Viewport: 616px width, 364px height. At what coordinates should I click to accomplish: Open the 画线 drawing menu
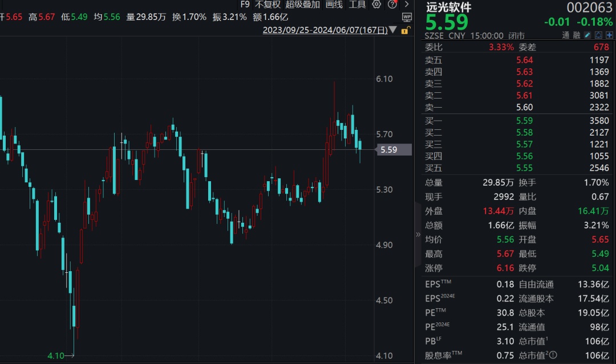[x=334, y=5]
